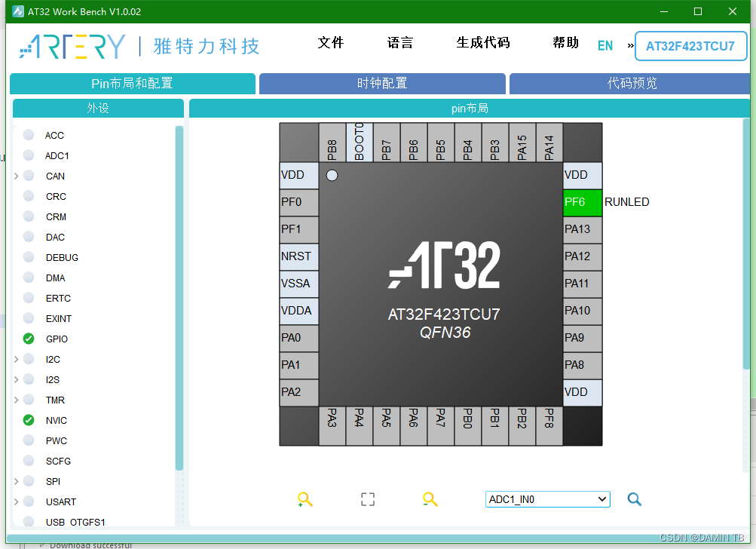Select the SCFG peripheral entry
Viewport: 756px width, 549px height.
[x=58, y=462]
